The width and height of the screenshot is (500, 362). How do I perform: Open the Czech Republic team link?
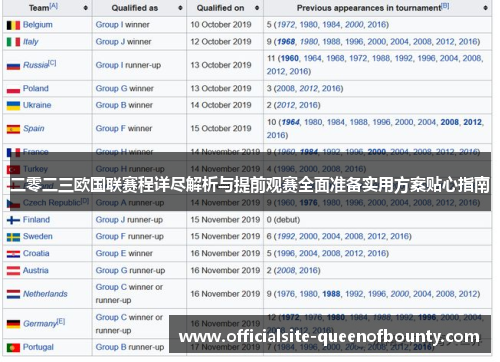[52, 203]
